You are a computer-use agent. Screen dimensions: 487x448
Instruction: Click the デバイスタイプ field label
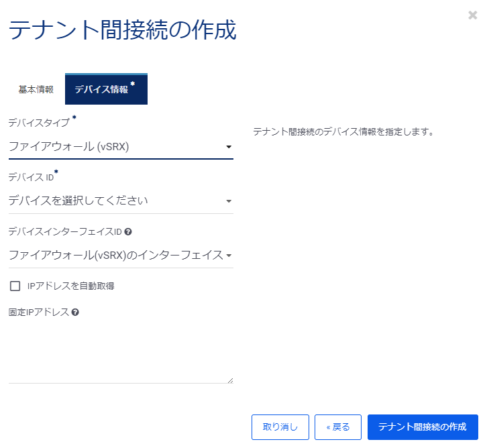click(39, 123)
